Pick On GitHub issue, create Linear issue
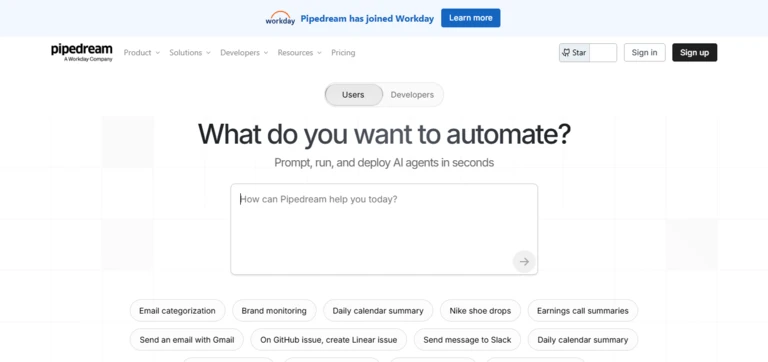 [328, 339]
